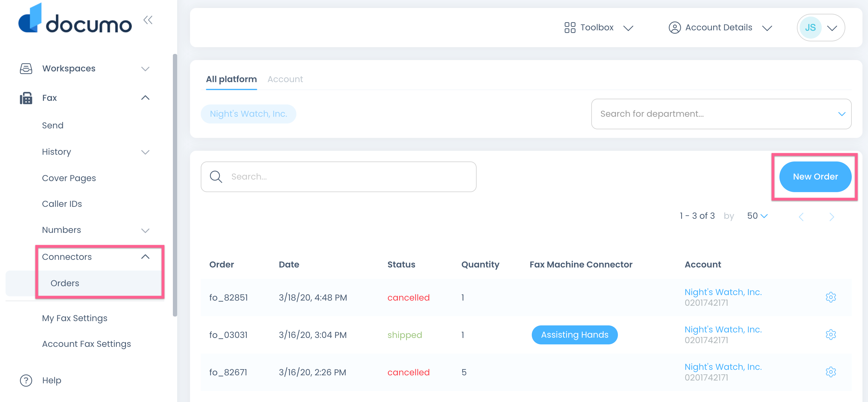Image resolution: width=868 pixels, height=402 pixels.
Task: Open gear settings for order fo_82671
Action: (830, 372)
